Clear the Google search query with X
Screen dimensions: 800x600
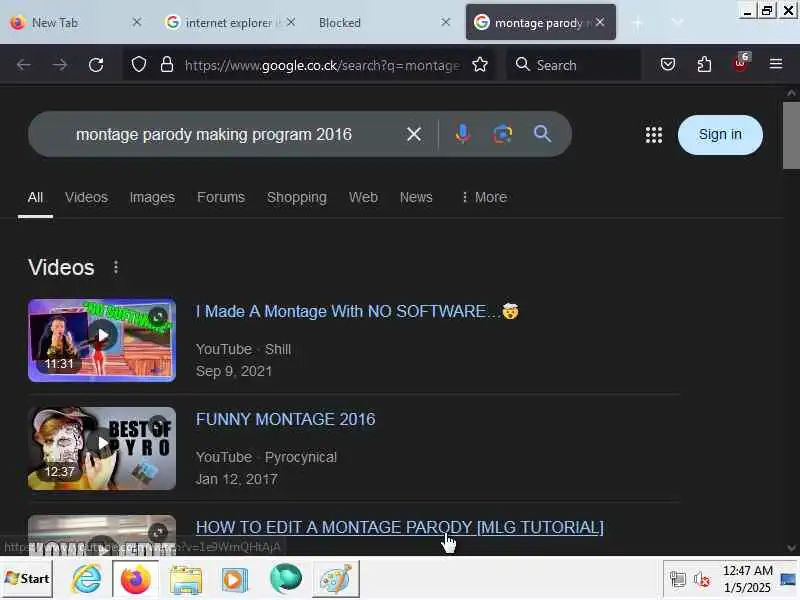click(414, 134)
